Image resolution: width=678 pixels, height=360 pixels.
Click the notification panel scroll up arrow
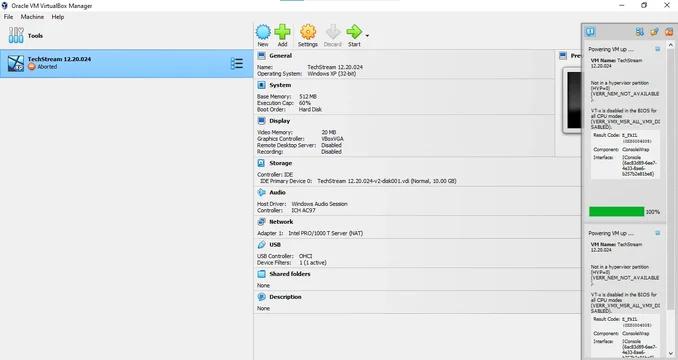pos(671,45)
